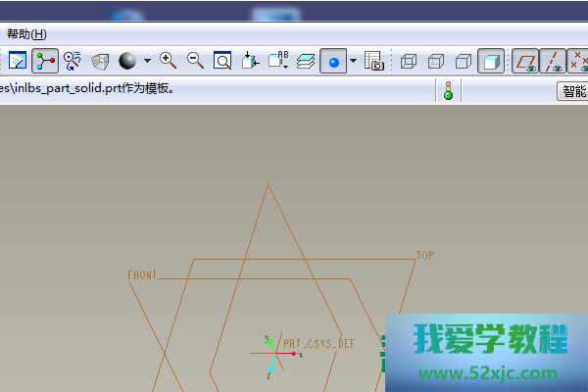Click the repaint screen icon
This screenshot has height=392, width=588.
17,61
